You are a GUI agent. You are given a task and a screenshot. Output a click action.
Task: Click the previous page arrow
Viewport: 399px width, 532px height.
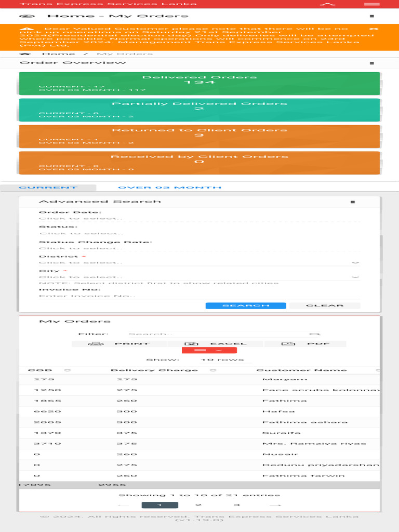[123, 505]
